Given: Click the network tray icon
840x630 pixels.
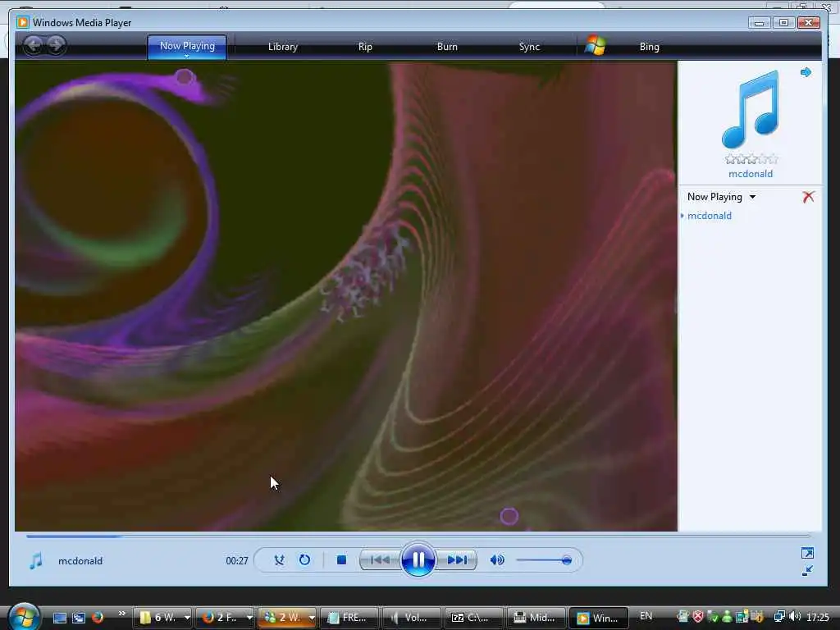Looking at the screenshot, I should tap(779, 617).
